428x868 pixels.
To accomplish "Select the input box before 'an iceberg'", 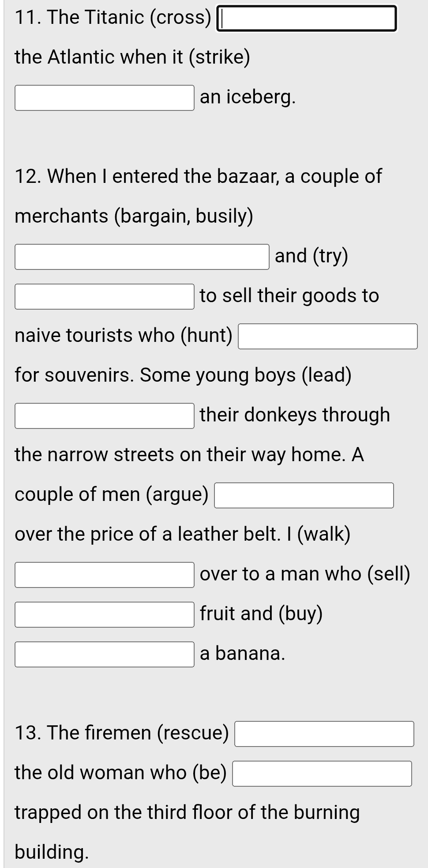I will 105,98.
